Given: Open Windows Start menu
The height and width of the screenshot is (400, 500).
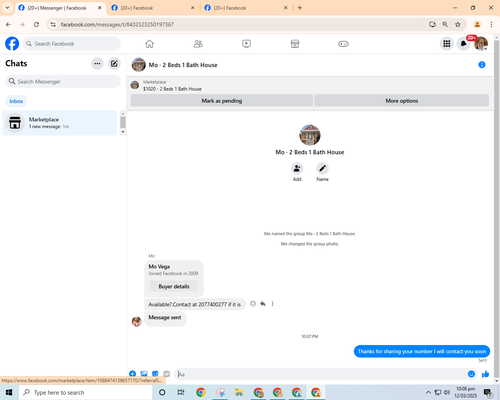Looking at the screenshot, I should 9,392.
